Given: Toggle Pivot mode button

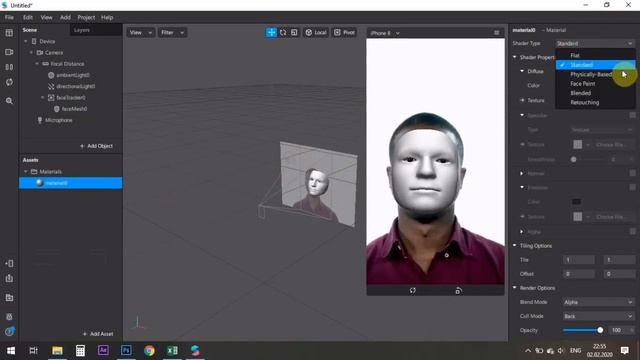Looking at the screenshot, I should (344, 33).
